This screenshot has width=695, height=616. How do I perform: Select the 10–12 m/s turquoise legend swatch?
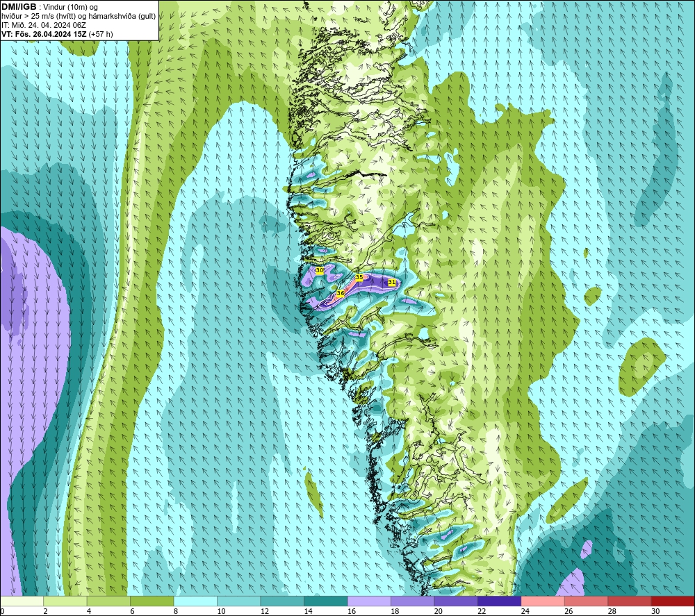point(239,601)
